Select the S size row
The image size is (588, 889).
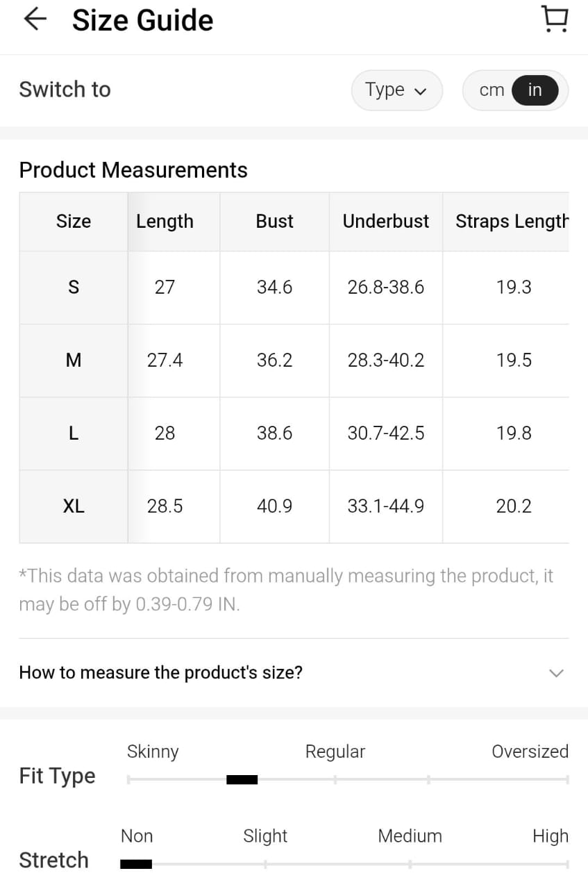tap(74, 287)
